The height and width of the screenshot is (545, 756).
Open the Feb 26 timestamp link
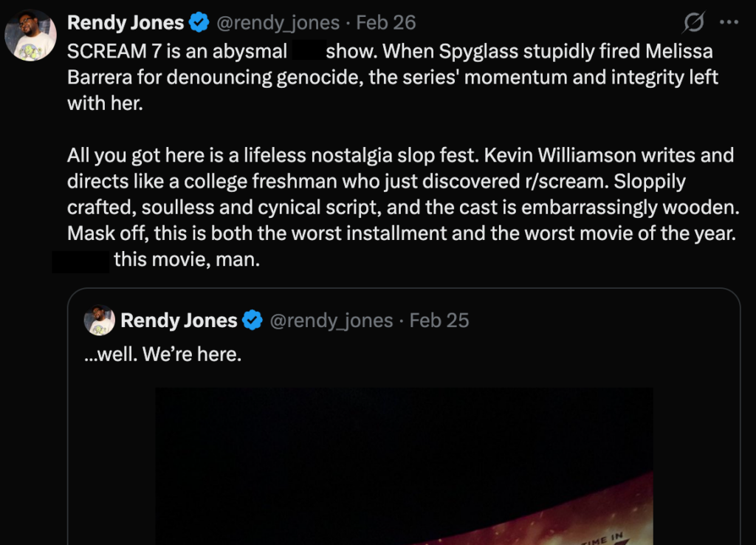(385, 24)
